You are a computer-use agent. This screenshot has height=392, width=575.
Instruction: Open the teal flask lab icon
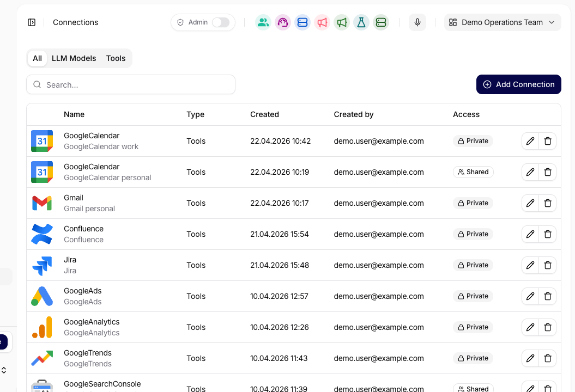point(361,22)
